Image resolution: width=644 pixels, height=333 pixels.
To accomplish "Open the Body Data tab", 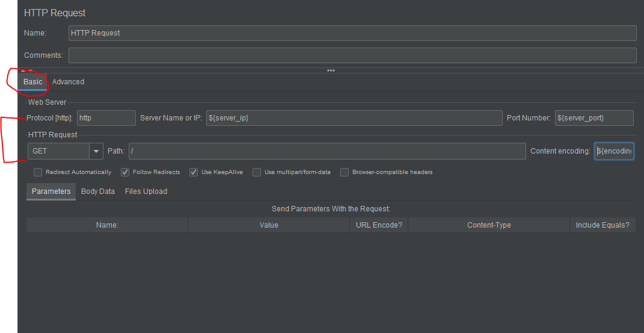I will (x=98, y=191).
